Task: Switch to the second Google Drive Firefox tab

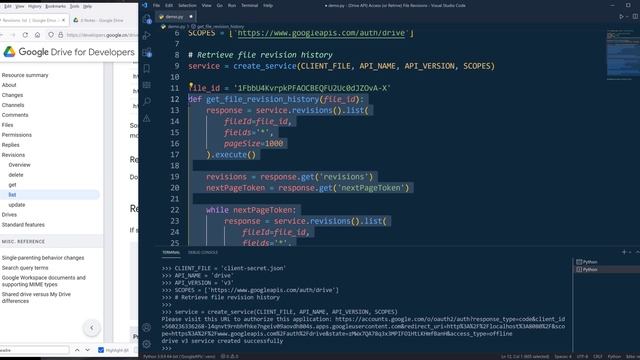Action: pyautogui.click(x=102, y=20)
